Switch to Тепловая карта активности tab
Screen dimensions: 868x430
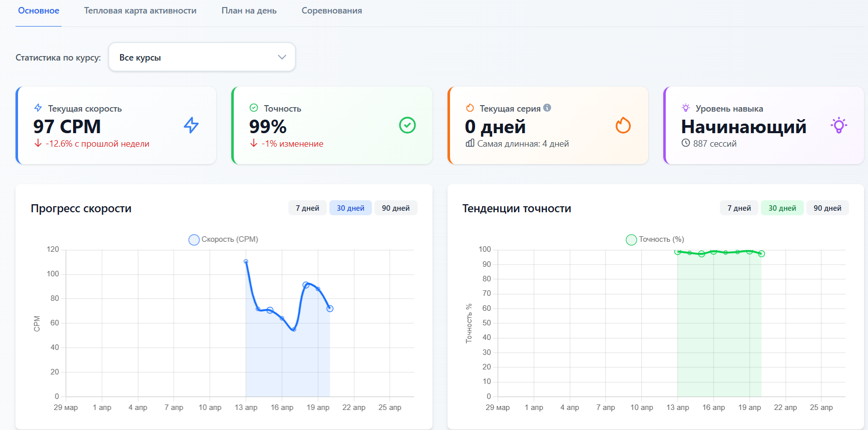coord(140,11)
